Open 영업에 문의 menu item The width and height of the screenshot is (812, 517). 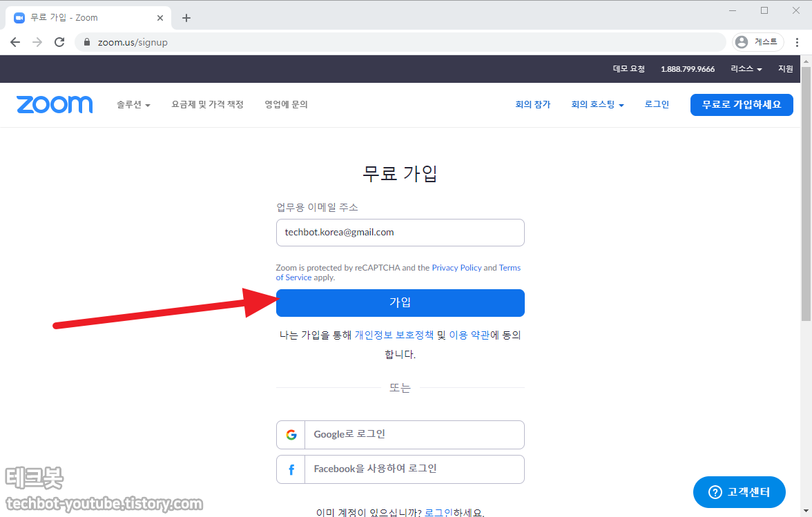(286, 104)
